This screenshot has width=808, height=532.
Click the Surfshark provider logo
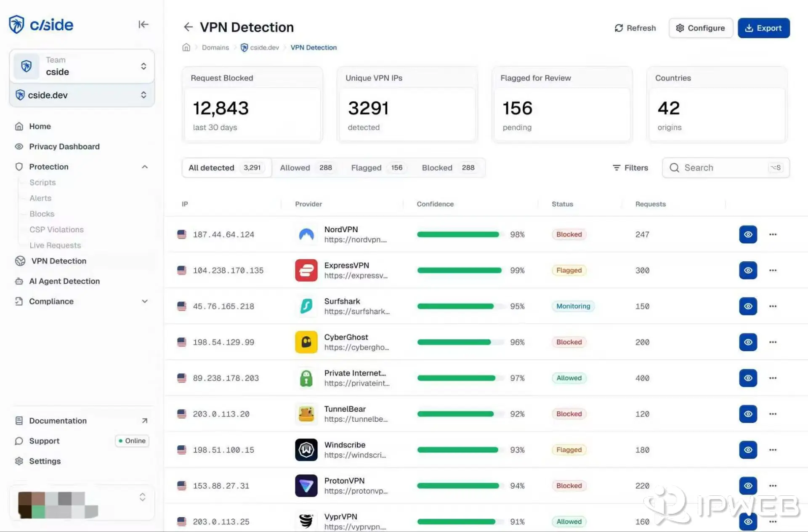pos(306,306)
